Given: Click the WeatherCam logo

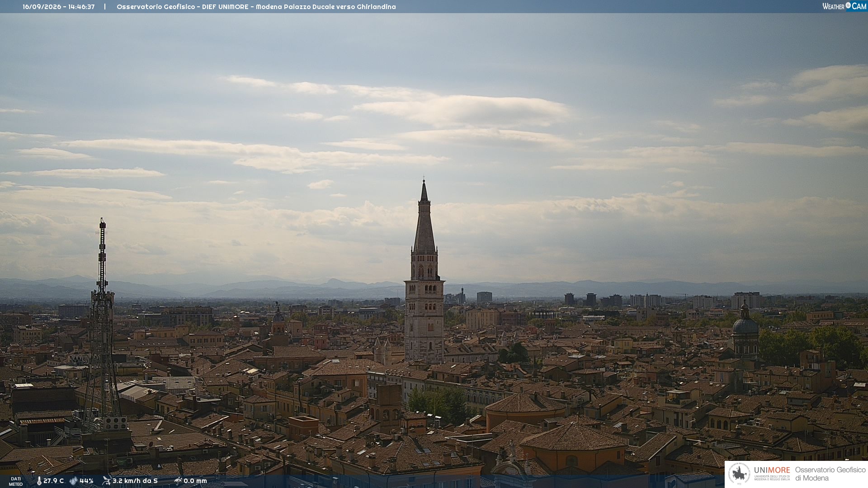Looking at the screenshot, I should coord(844,6).
